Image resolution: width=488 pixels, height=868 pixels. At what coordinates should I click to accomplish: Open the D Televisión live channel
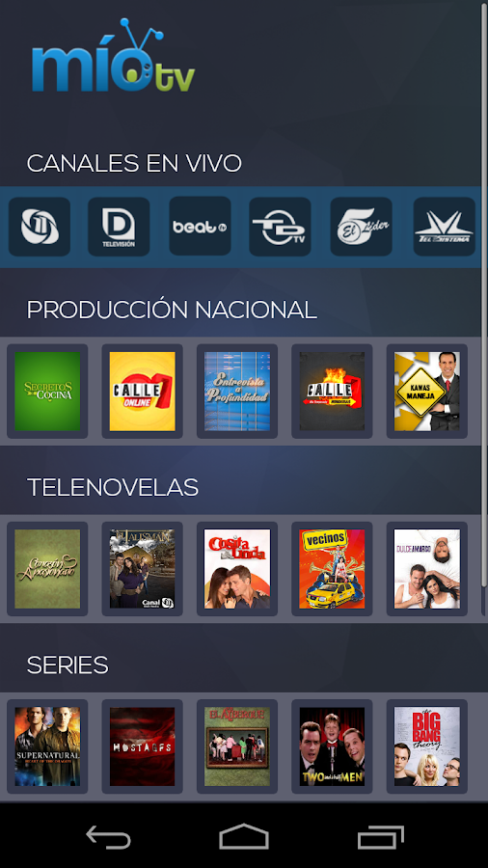pos(119,227)
